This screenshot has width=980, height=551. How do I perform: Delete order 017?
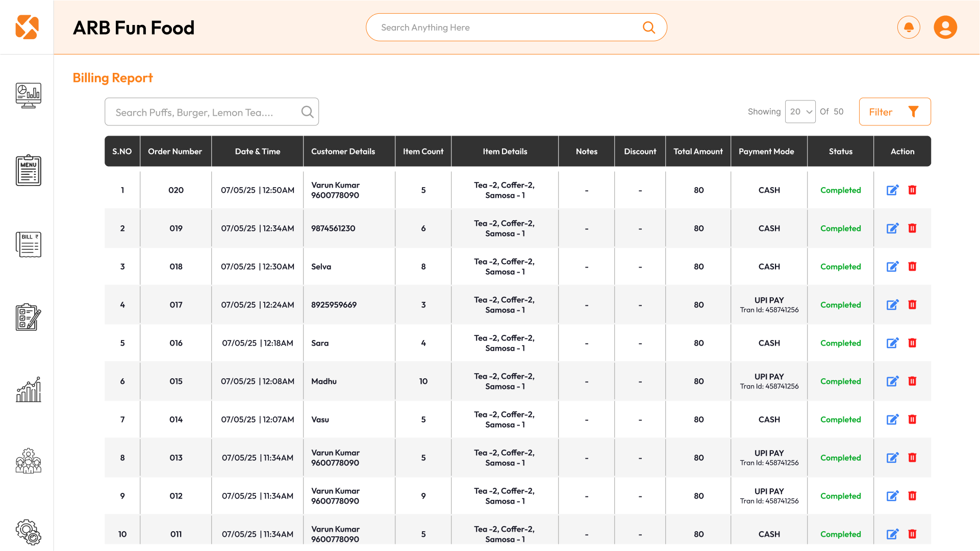(912, 305)
